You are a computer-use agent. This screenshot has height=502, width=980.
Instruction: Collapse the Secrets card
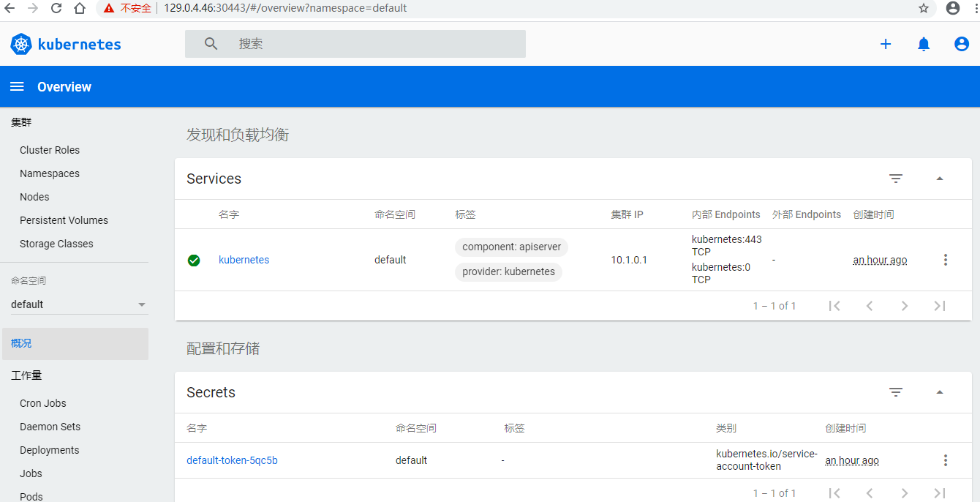[x=940, y=392]
